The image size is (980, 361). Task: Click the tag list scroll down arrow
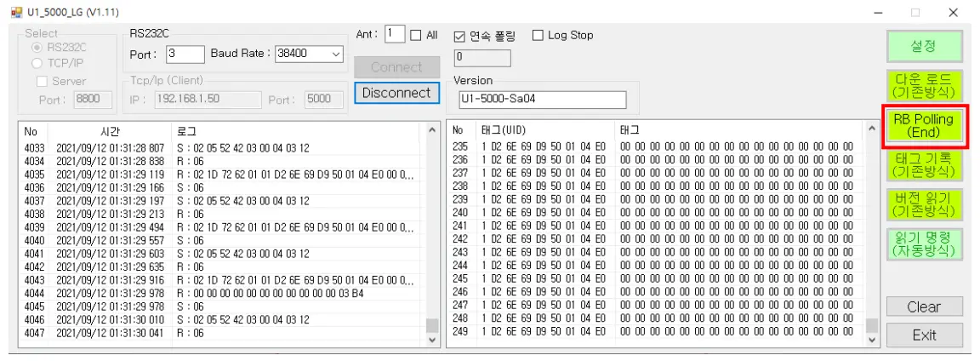(872, 339)
